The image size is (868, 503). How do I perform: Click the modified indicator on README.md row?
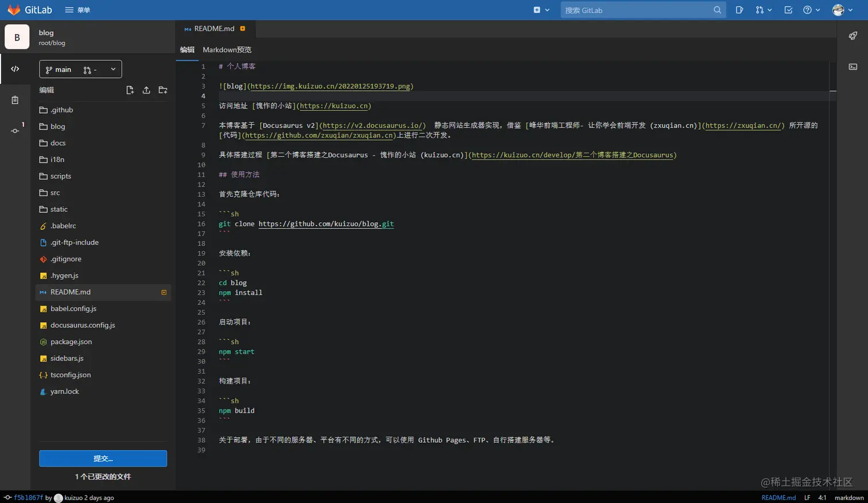pyautogui.click(x=164, y=292)
